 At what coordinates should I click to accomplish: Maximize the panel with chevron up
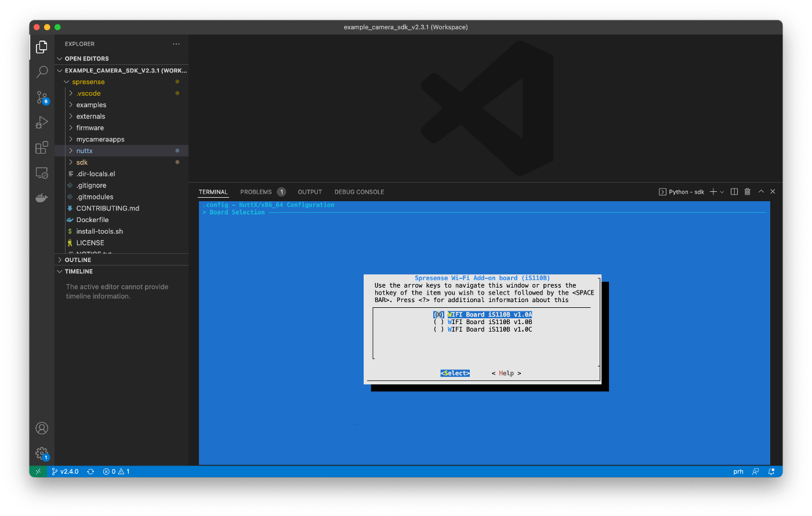point(761,192)
